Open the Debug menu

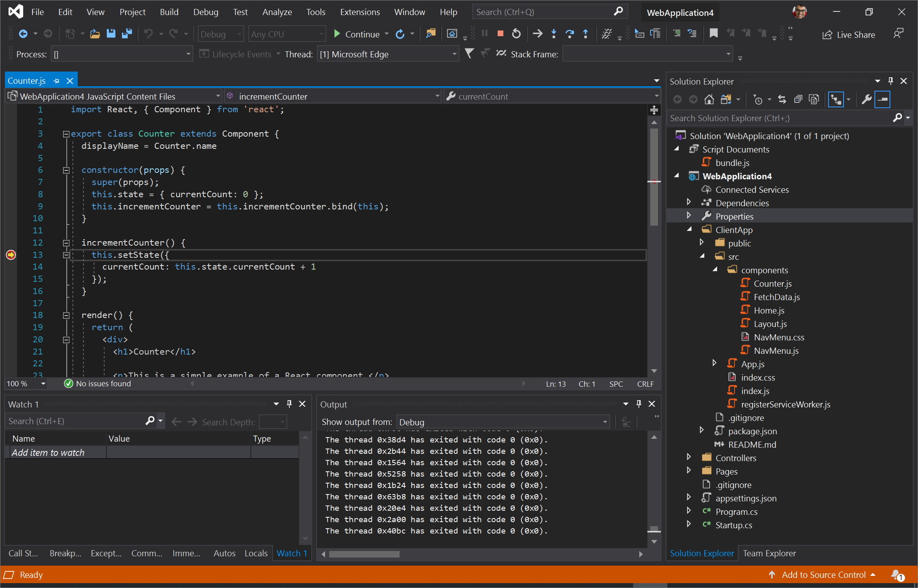[204, 11]
